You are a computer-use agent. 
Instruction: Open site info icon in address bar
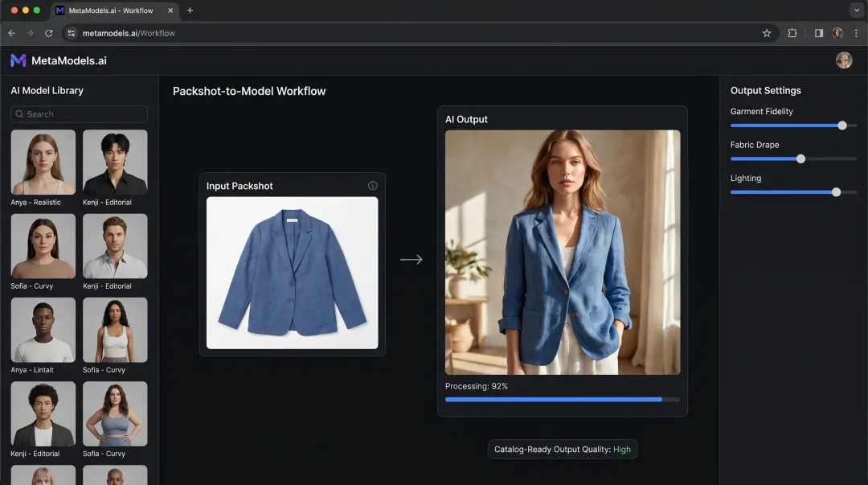point(71,33)
